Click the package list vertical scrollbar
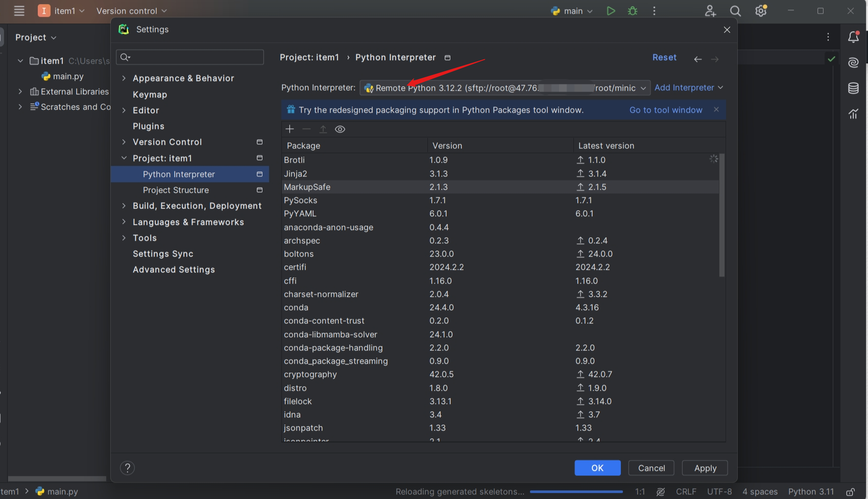The width and height of the screenshot is (868, 499). click(722, 215)
